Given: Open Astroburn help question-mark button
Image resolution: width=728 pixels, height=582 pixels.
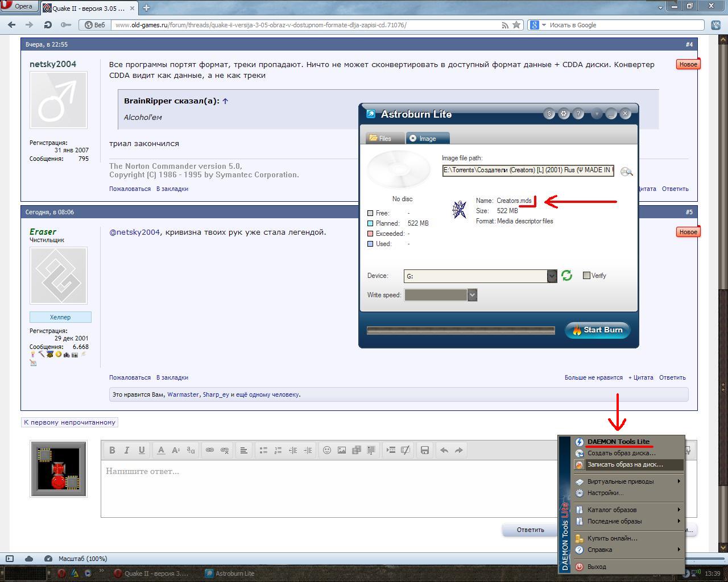Looking at the screenshot, I should click(578, 114).
